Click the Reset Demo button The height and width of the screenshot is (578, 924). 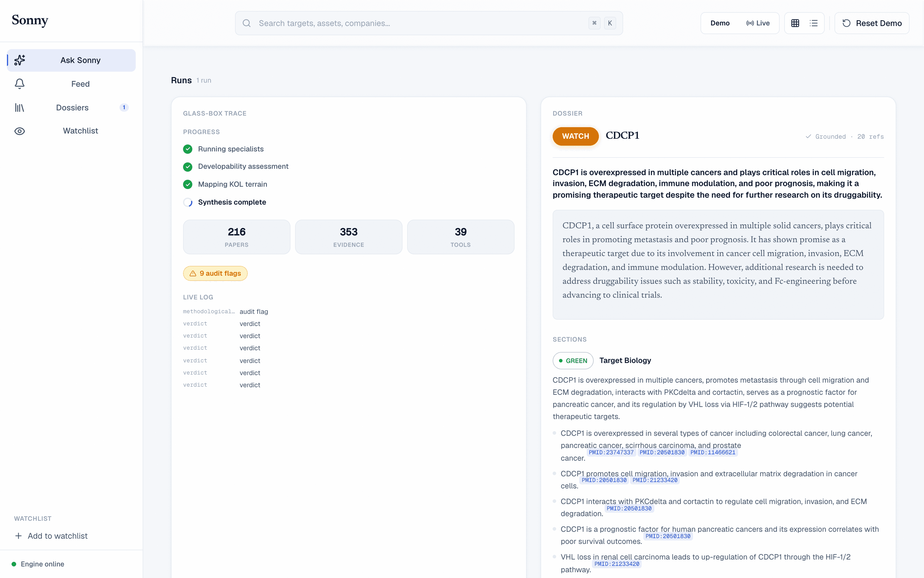872,23
